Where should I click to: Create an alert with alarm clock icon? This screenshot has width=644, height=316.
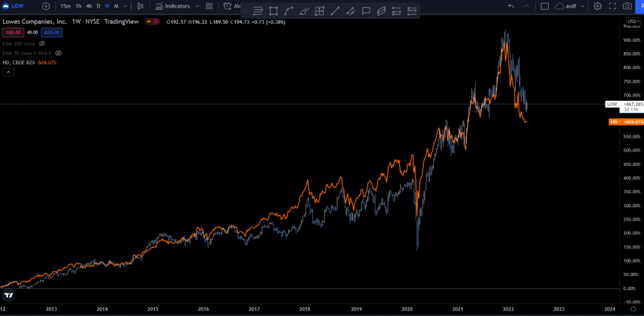click(227, 6)
